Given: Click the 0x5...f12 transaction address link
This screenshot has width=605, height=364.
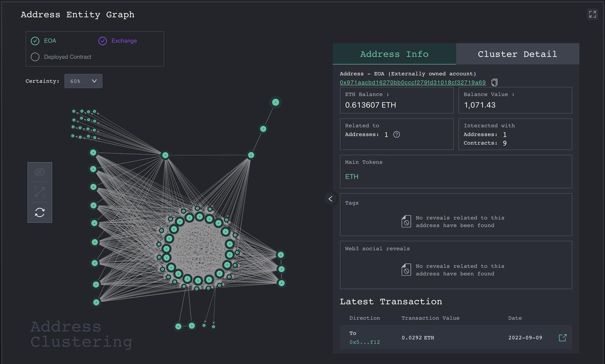Looking at the screenshot, I should coord(364,342).
